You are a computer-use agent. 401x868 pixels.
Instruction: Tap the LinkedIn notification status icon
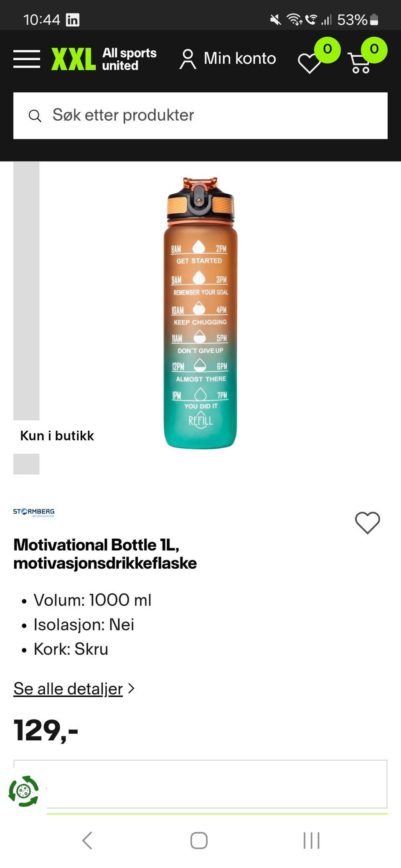pyautogui.click(x=73, y=20)
